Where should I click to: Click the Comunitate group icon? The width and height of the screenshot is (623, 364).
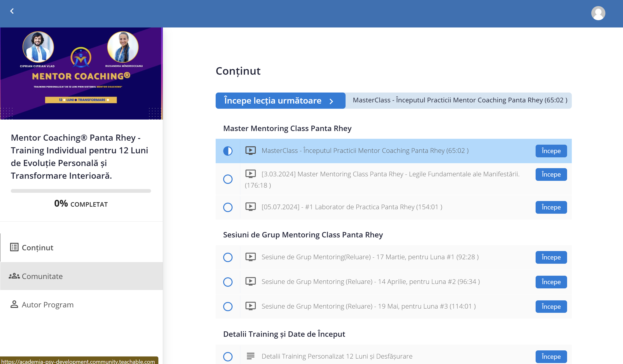14,276
